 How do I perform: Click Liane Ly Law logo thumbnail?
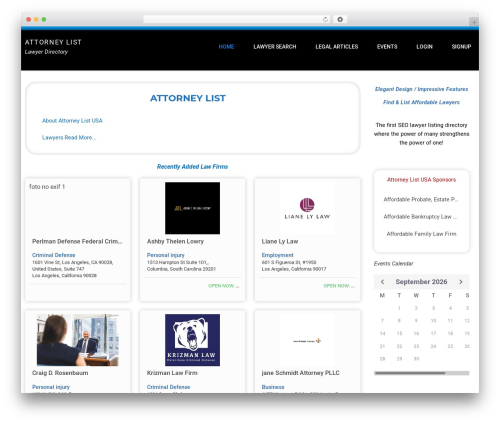click(x=307, y=208)
